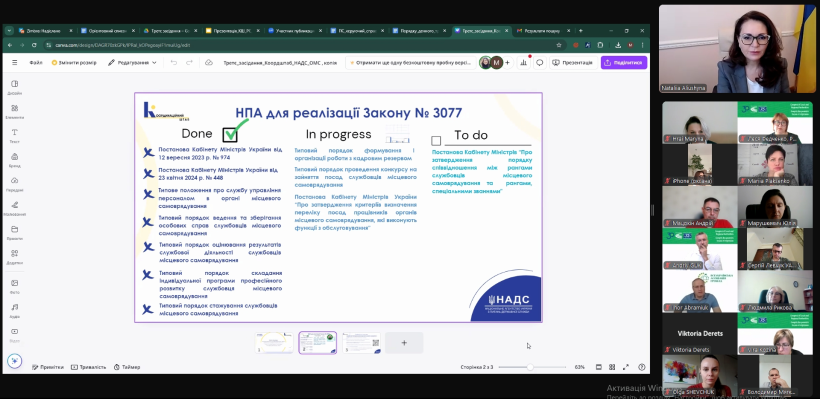Screen dimensions: 820x399
Task: Expand the Редагування mode dropdown
Action: click(x=132, y=63)
